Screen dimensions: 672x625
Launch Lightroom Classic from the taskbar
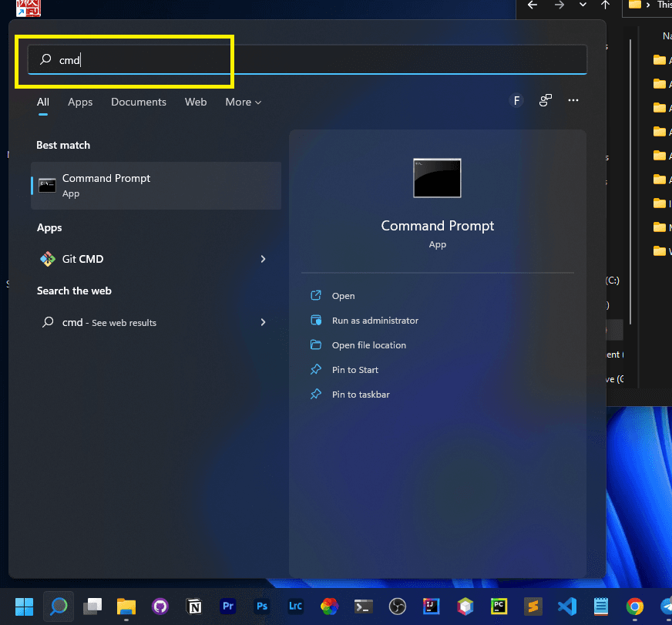295,607
